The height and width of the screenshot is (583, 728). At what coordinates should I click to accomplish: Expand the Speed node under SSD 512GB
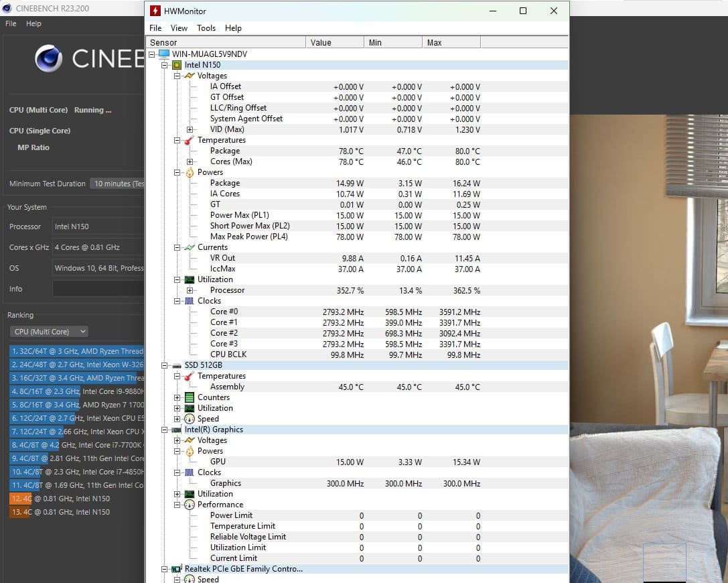[x=177, y=419]
